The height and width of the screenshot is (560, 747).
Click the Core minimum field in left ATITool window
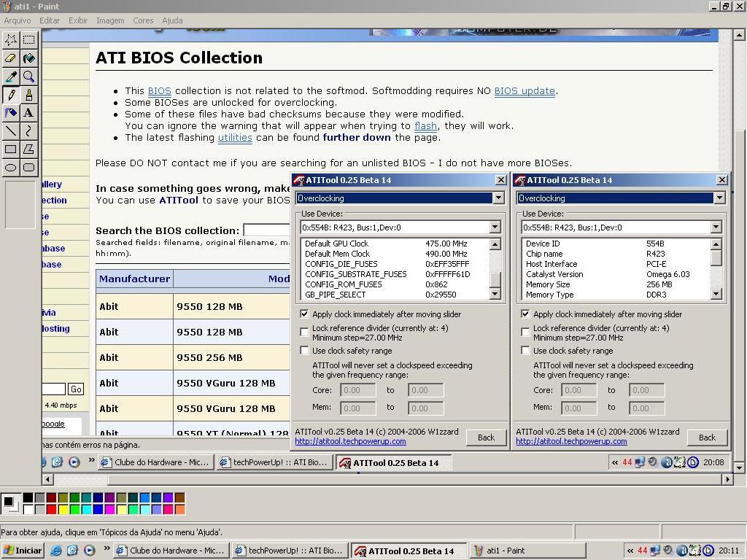[x=357, y=390]
